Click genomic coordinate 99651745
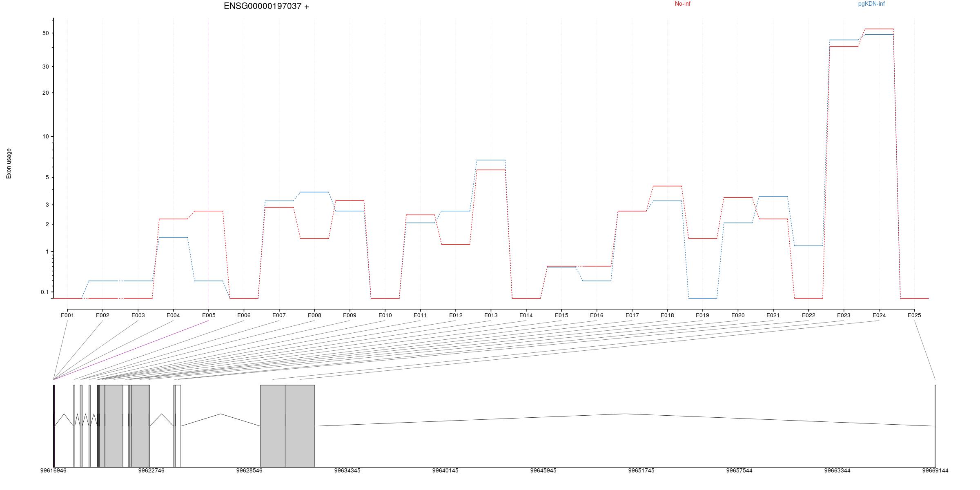 tap(641, 470)
